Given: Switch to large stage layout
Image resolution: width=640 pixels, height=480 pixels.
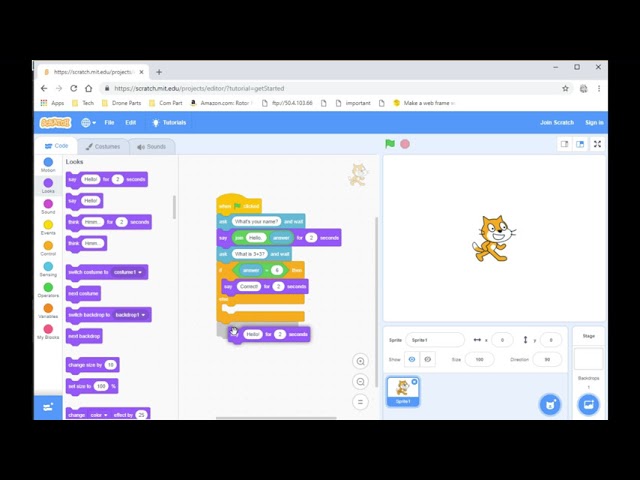Looking at the screenshot, I should [x=580, y=144].
